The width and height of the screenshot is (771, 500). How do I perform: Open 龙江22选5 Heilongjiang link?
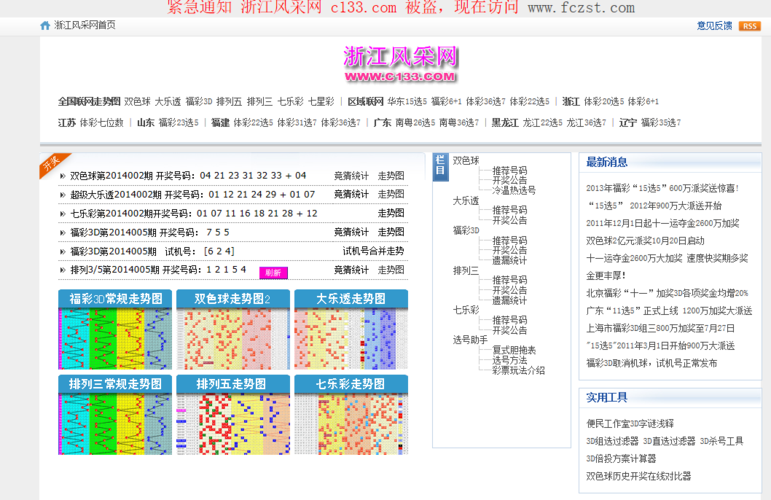542,123
